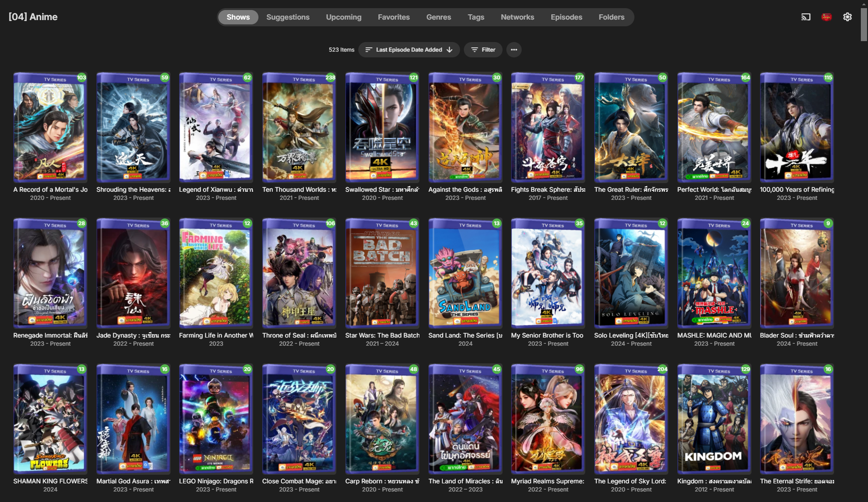The width and height of the screenshot is (868, 502).
Task: Switch to the Suggestions tab
Action: [288, 17]
